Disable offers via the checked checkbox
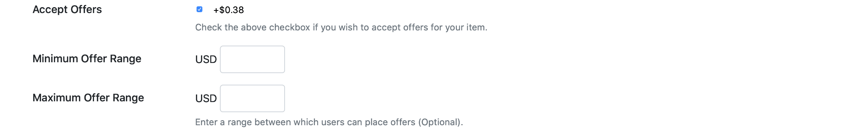 (199, 9)
